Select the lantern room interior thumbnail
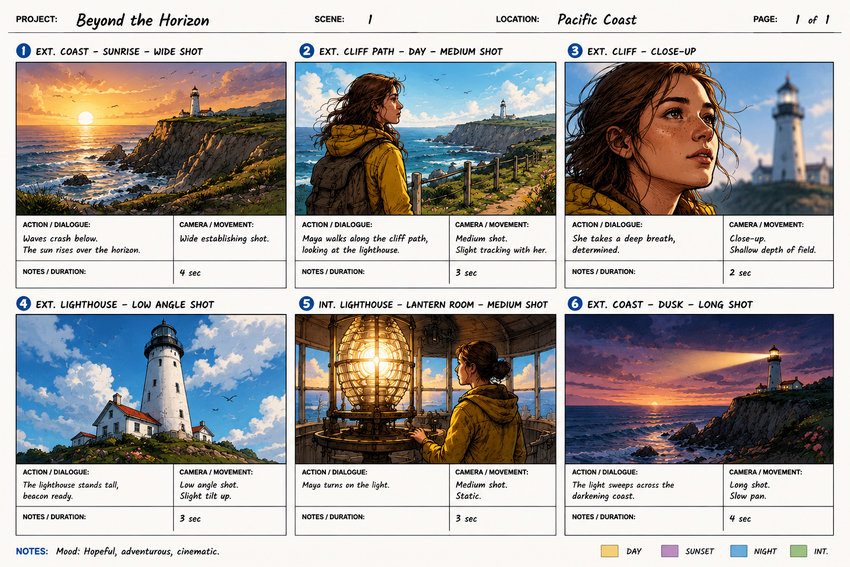 coord(426,389)
